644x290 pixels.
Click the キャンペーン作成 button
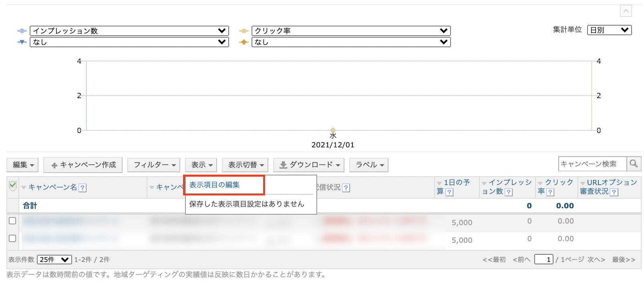pos(83,165)
